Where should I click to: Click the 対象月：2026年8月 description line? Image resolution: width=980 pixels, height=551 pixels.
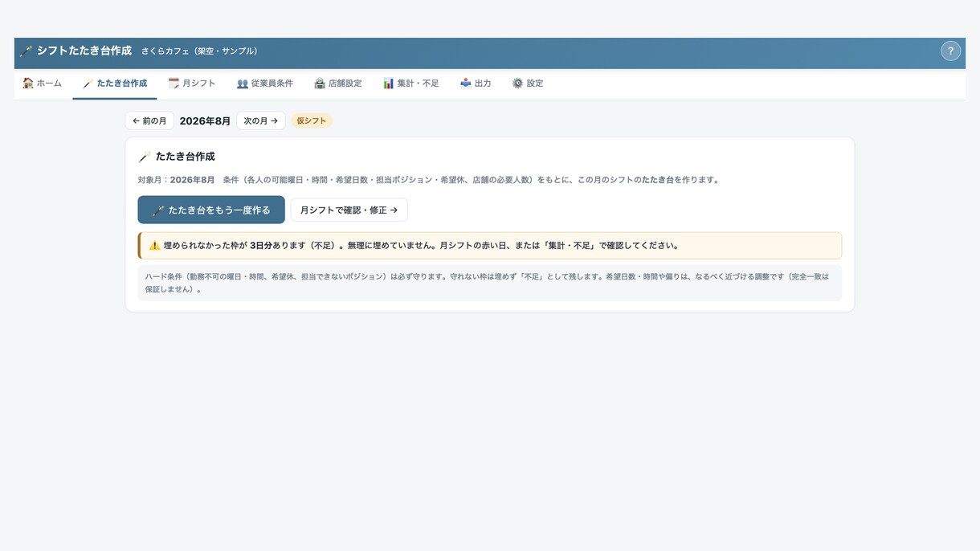pos(430,180)
